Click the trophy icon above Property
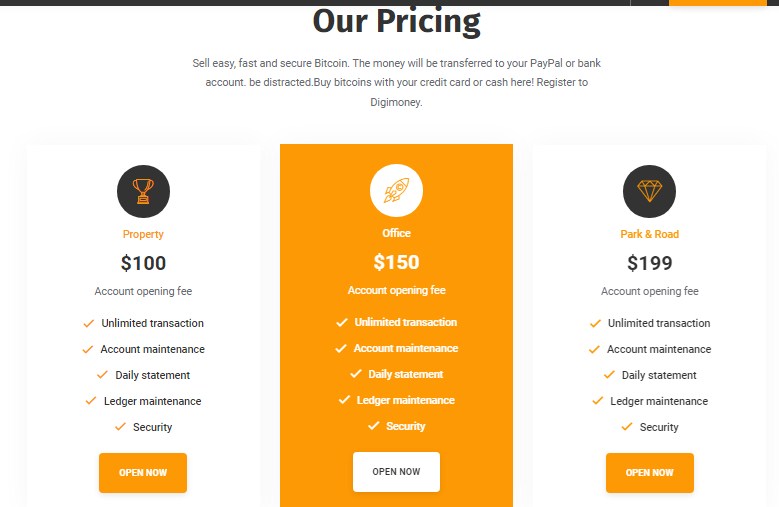The height and width of the screenshot is (507, 779). 143,191
